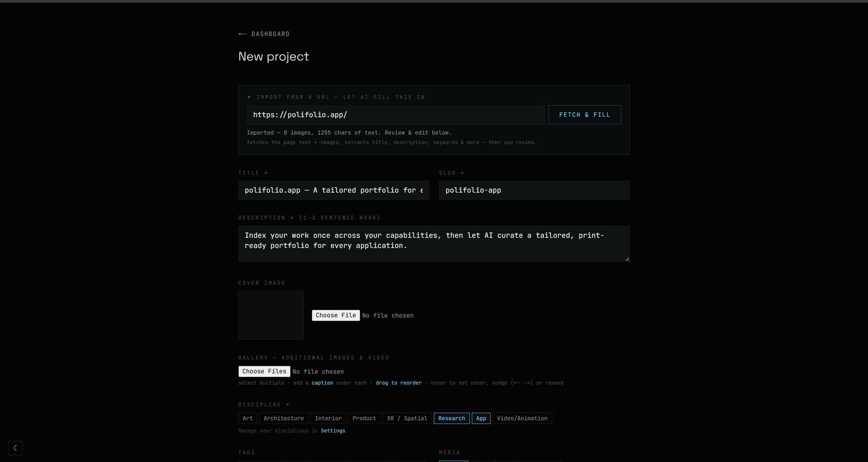Go back to the Dashboard link
The height and width of the screenshot is (462, 868).
[264, 34]
